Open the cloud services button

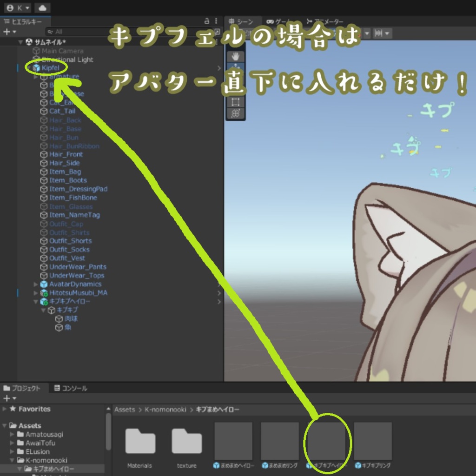pyautogui.click(x=42, y=7)
